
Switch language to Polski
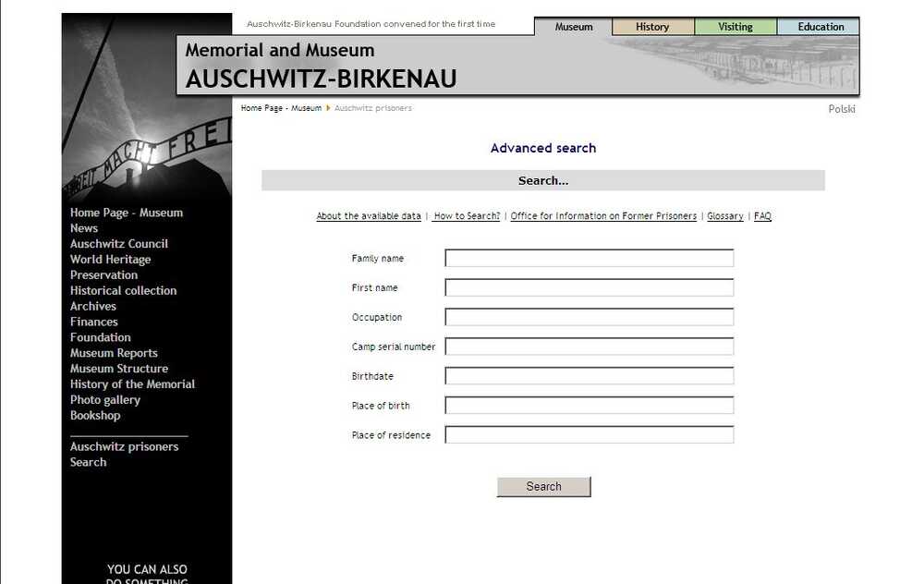click(x=842, y=109)
